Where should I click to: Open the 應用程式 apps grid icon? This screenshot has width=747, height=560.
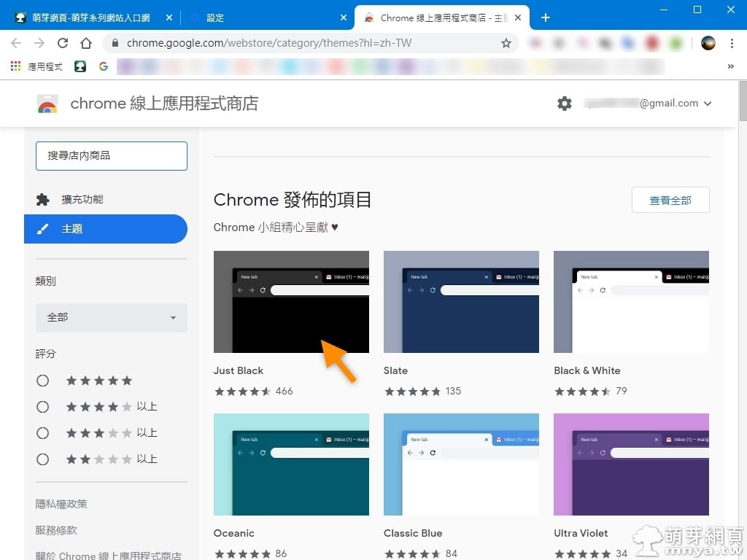pyautogui.click(x=15, y=66)
